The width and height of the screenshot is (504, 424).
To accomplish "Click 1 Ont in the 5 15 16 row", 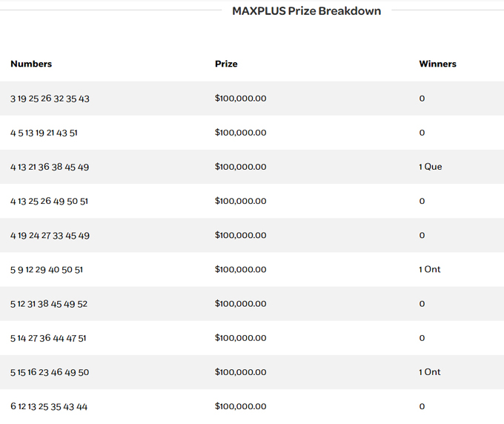I will click(x=429, y=372).
